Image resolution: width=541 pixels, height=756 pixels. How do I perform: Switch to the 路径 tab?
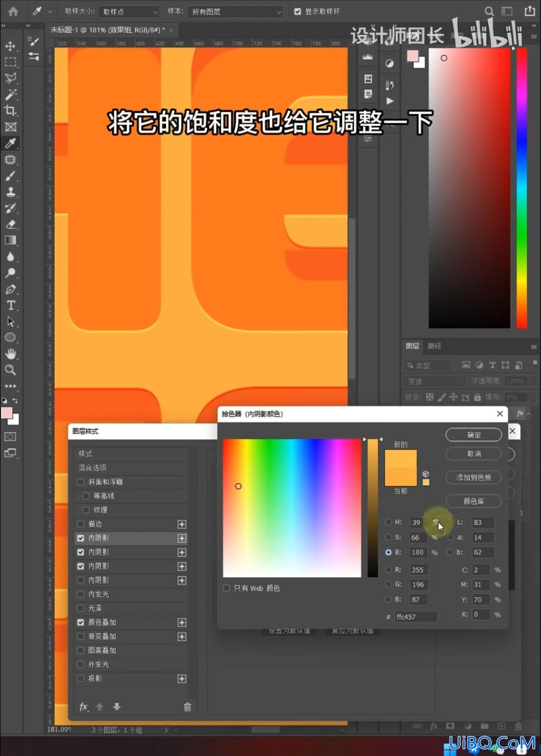[x=434, y=346]
